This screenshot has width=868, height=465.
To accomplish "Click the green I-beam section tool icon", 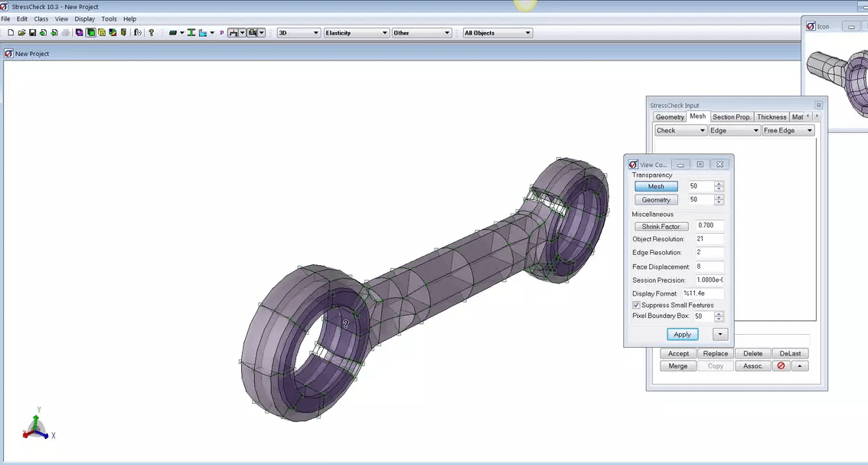I will click(191, 32).
